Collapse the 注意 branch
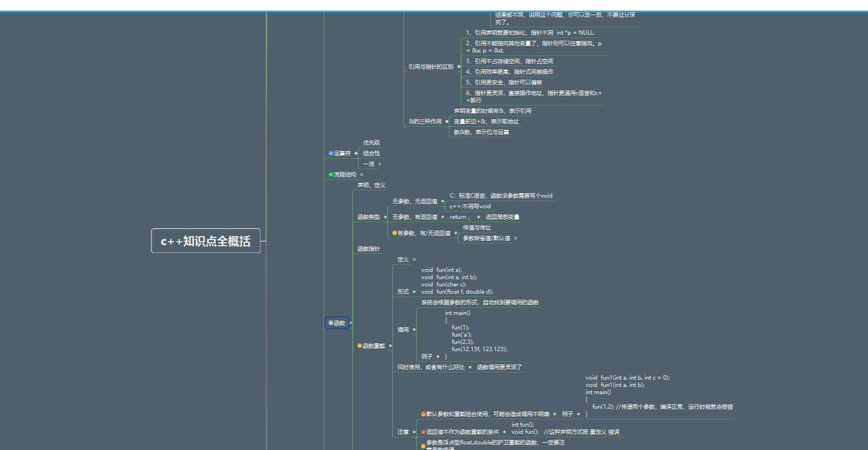Screen dimensions: 868x450 tap(415, 432)
